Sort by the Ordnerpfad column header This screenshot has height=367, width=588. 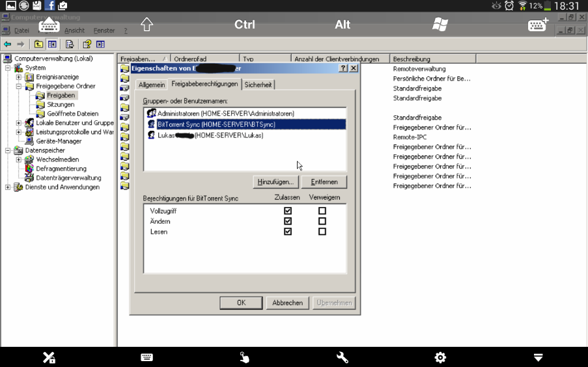(205, 59)
